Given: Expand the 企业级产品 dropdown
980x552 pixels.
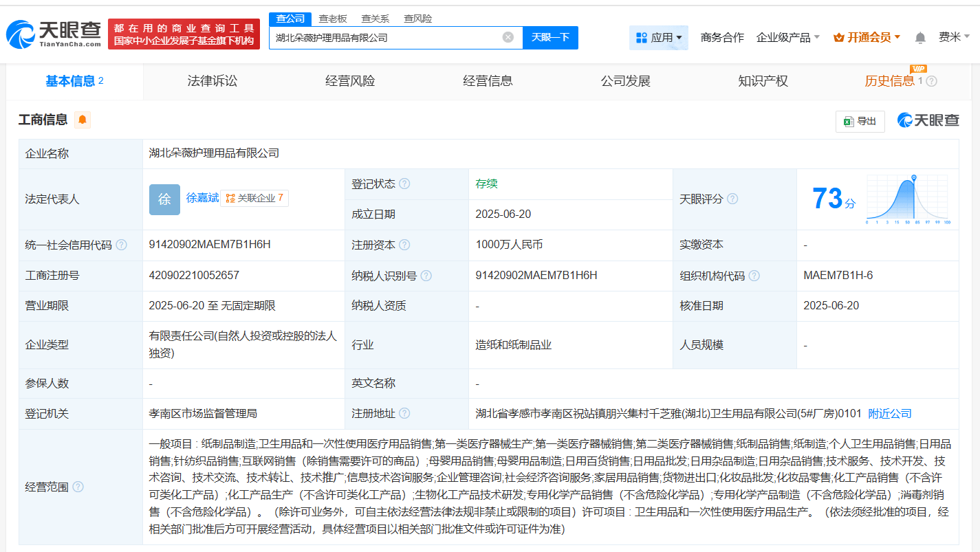Looking at the screenshot, I should 788,37.
